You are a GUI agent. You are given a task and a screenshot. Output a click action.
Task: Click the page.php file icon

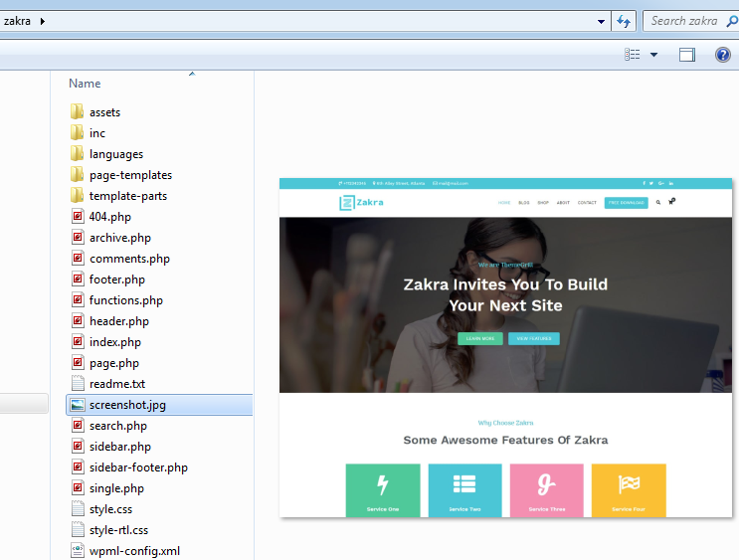78,362
